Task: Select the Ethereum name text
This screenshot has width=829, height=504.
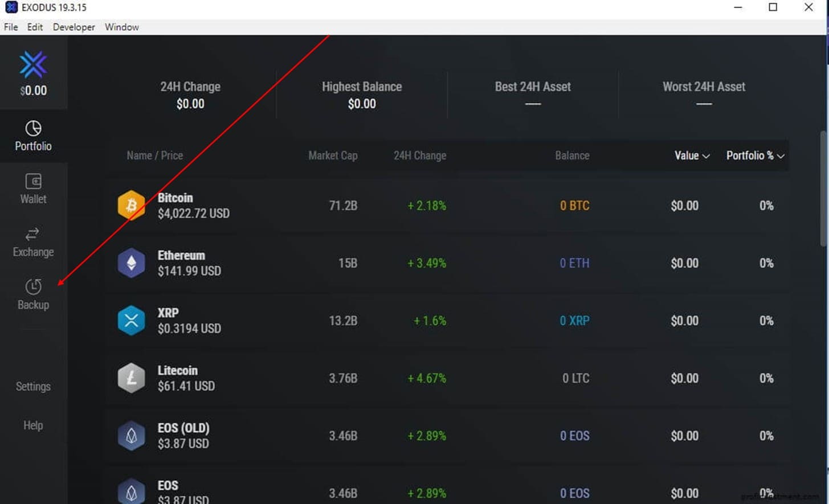Action: point(181,255)
